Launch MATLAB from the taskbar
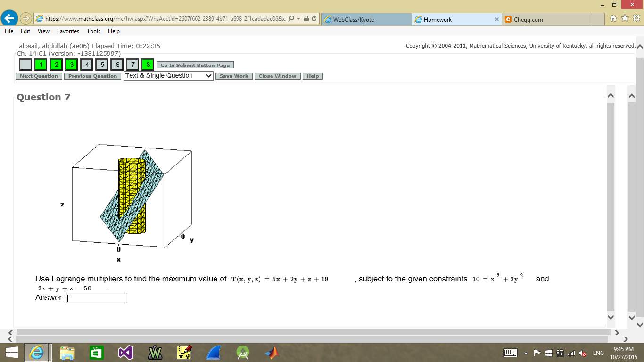The width and height of the screenshot is (644, 362). coord(272,352)
